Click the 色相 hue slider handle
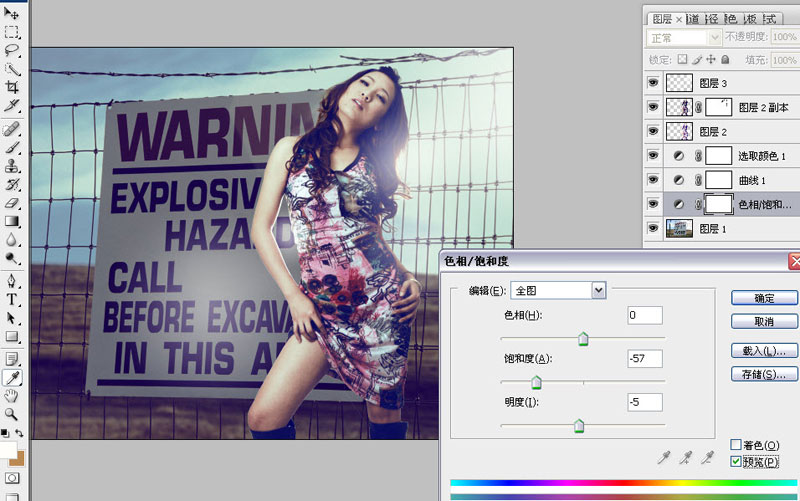 583,339
